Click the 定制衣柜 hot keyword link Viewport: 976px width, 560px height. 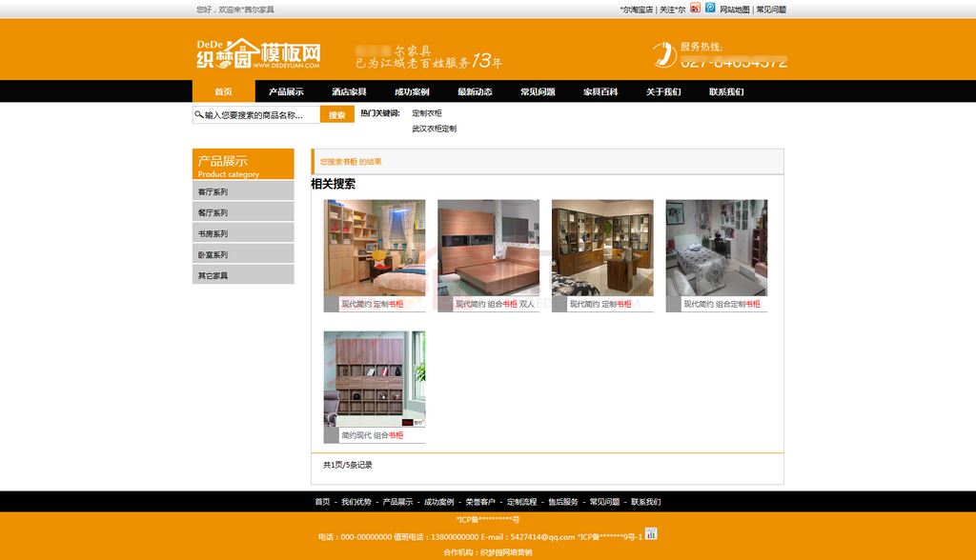[x=427, y=113]
